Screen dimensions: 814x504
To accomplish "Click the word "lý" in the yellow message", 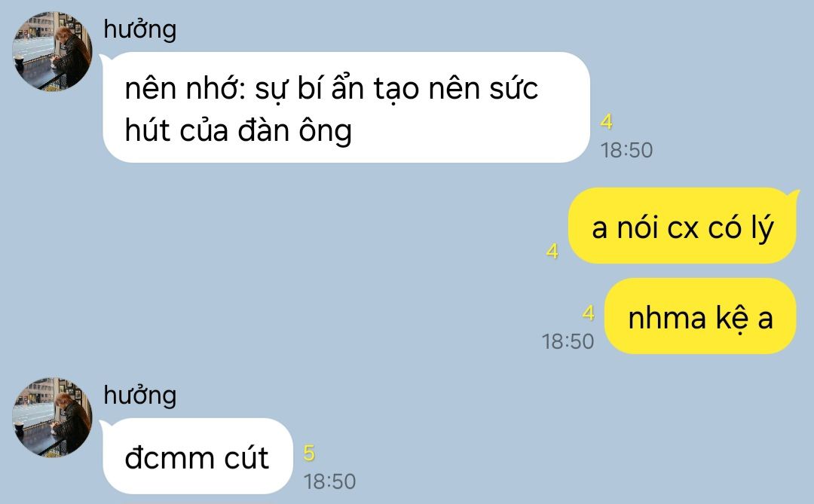I will [762, 228].
